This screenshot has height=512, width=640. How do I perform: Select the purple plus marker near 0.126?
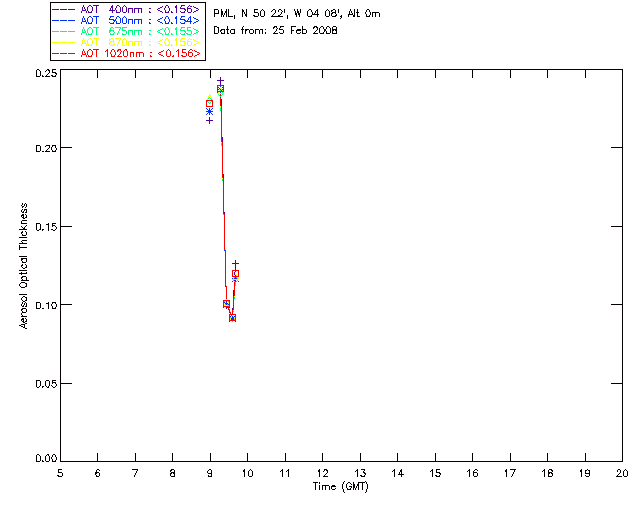coord(236,264)
